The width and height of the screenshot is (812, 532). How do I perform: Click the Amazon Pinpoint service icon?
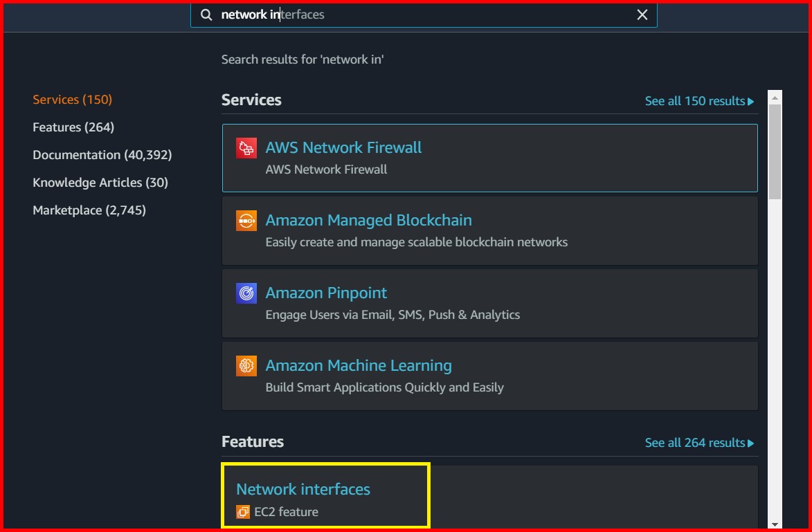point(246,293)
